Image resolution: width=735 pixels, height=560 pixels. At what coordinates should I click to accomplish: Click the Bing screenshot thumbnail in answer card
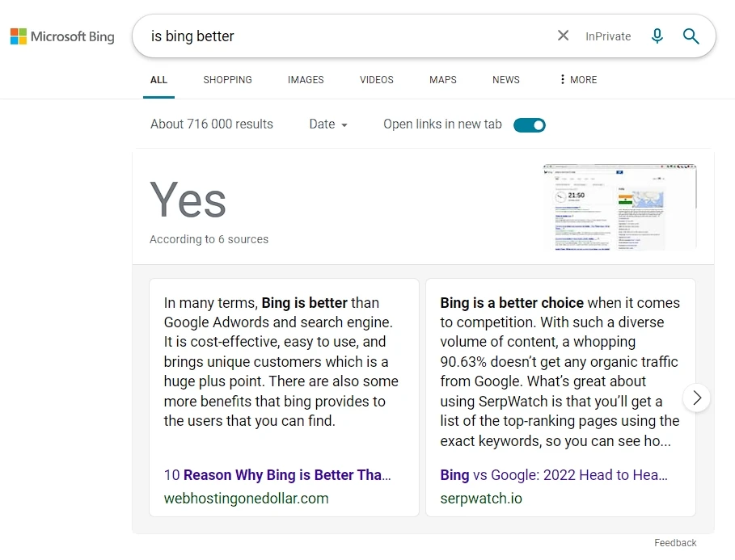click(619, 207)
